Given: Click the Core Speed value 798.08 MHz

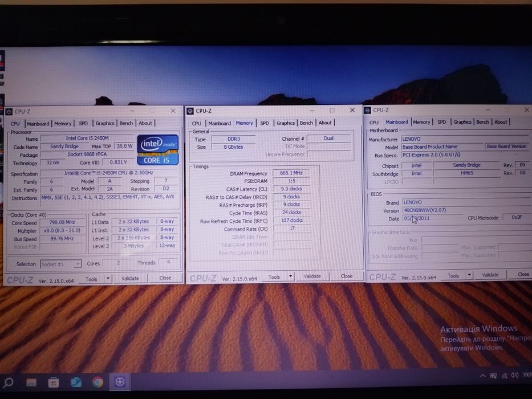Looking at the screenshot, I should coord(62,222).
